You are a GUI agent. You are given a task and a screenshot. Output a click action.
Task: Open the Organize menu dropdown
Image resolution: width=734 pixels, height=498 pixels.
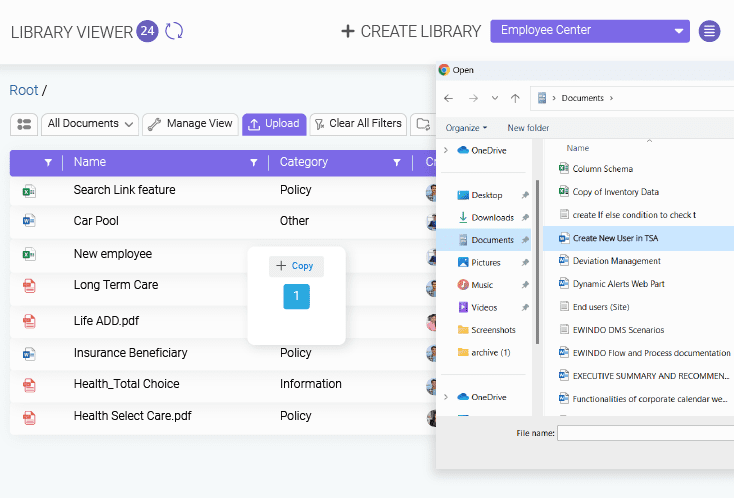[466, 128]
